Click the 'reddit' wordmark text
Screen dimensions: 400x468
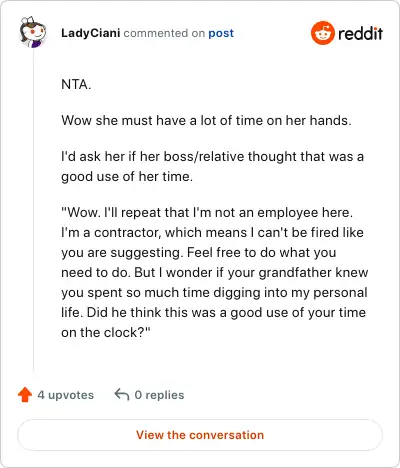(360, 33)
